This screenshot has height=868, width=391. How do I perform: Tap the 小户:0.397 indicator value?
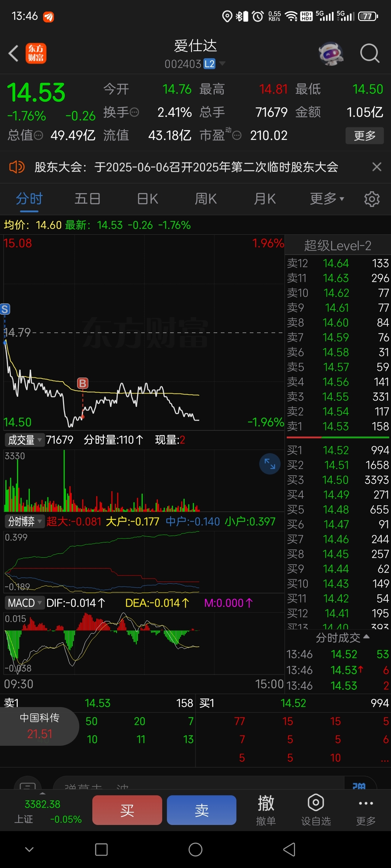tap(250, 522)
